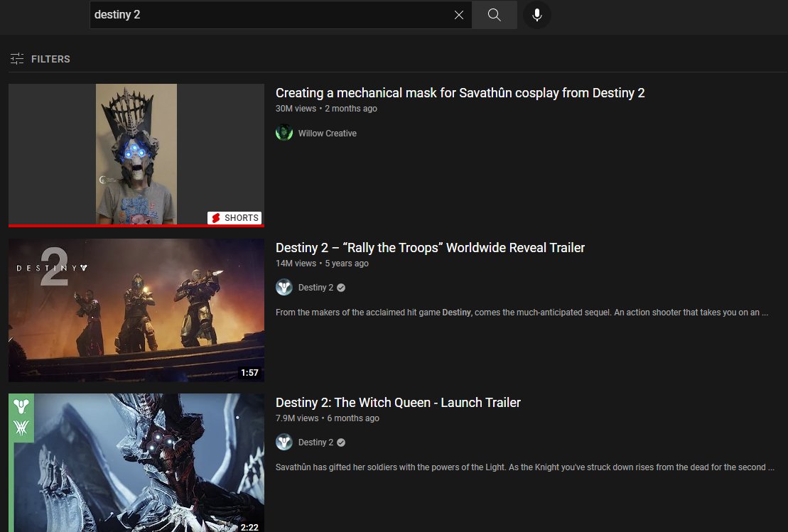Open the Rally the Troops trailer thumbnail

click(136, 310)
